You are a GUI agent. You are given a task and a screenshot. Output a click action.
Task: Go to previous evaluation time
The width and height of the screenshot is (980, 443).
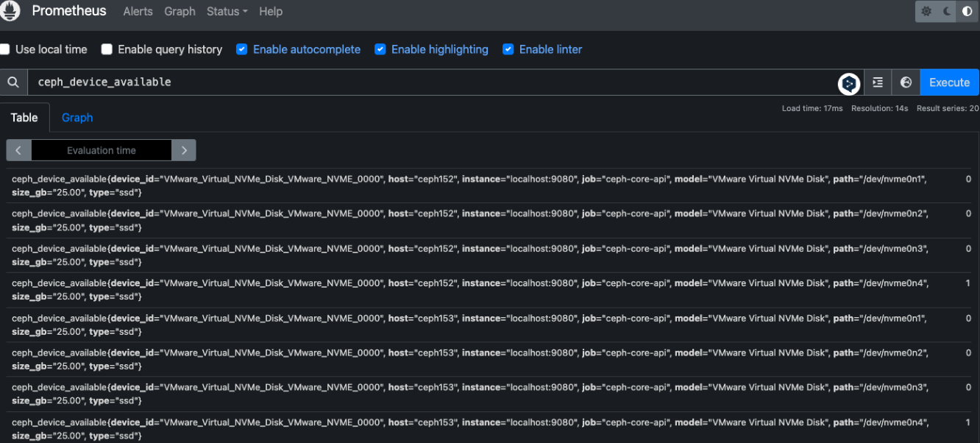click(x=18, y=150)
